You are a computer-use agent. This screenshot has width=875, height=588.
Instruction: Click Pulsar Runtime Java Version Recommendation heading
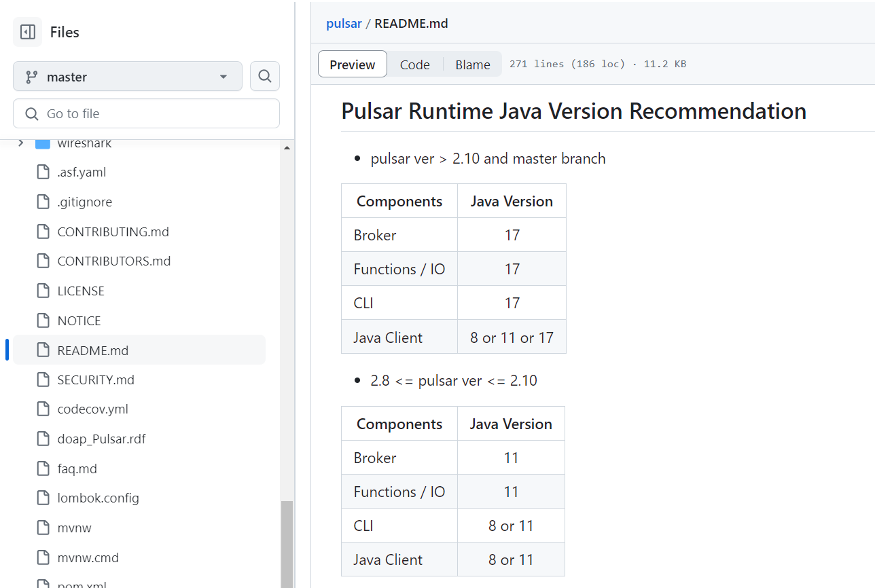coord(573,111)
